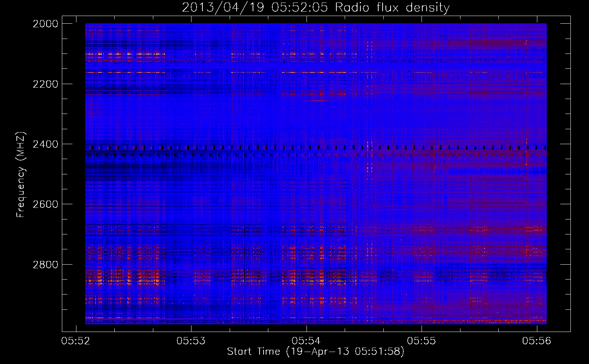Image resolution: width=589 pixels, height=364 pixels.
Task: Click the 'Frequency (MHZ)' axis title
Action: pyautogui.click(x=21, y=174)
